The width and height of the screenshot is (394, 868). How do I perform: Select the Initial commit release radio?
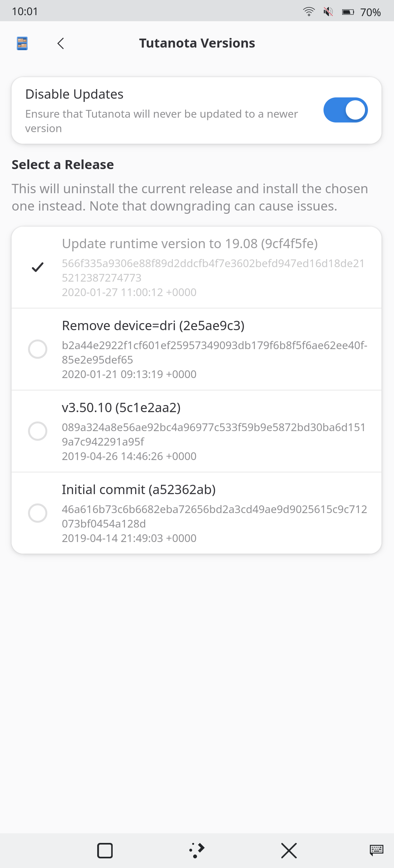click(x=37, y=513)
